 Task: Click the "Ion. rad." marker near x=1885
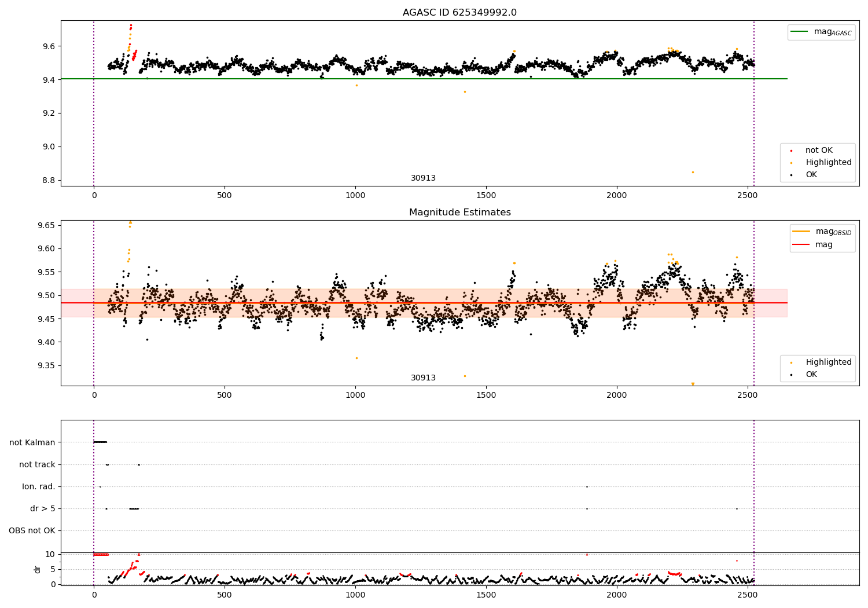click(587, 486)
